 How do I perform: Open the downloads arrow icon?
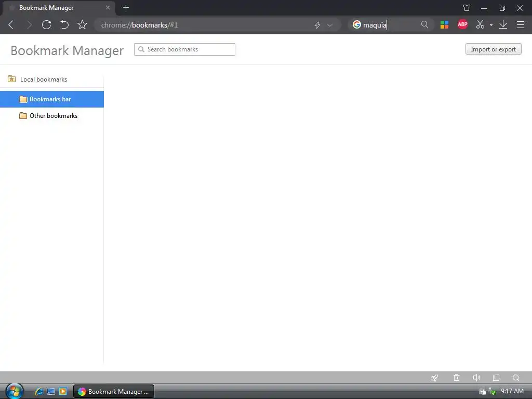click(503, 25)
